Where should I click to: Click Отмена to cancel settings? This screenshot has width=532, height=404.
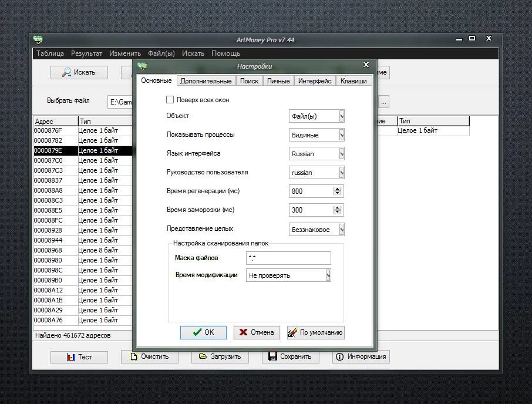click(257, 332)
